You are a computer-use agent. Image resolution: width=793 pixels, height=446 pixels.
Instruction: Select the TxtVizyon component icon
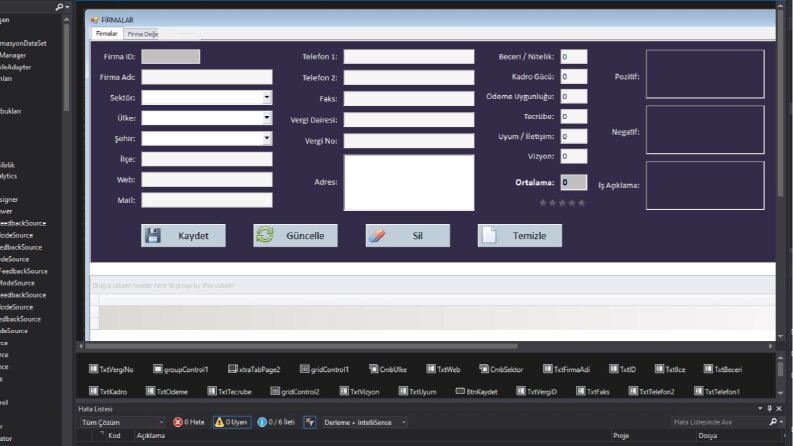point(344,391)
